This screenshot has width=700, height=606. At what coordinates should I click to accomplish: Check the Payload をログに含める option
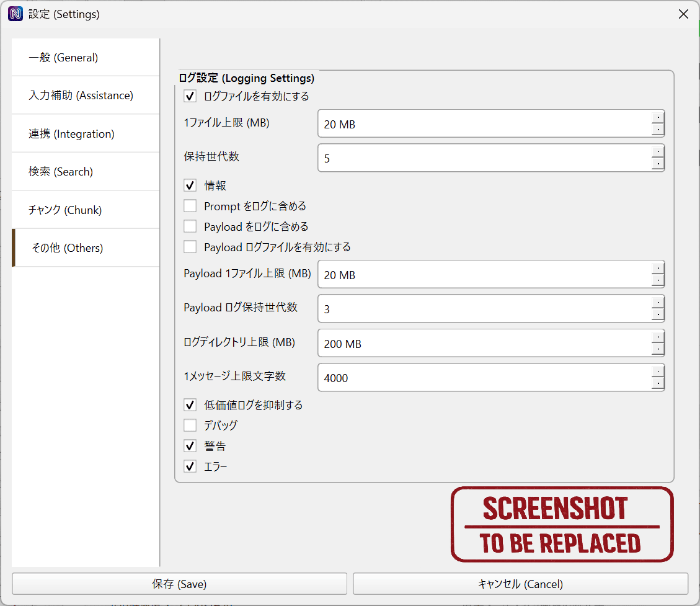[190, 226]
